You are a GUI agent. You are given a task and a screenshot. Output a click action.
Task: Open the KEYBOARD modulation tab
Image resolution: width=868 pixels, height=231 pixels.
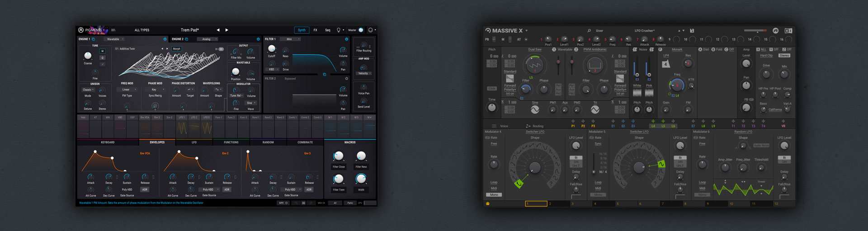point(108,142)
